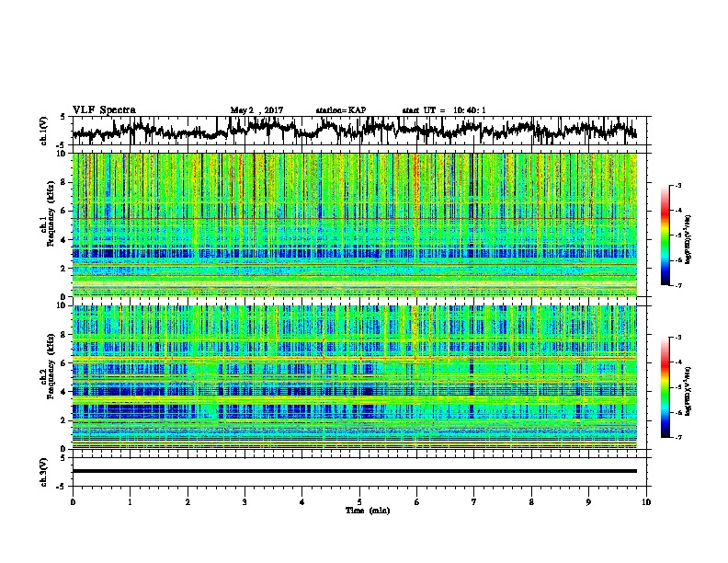Click the "-7" tick on ch.1 color bar
This screenshot has width=728, height=563.
pyautogui.click(x=678, y=285)
